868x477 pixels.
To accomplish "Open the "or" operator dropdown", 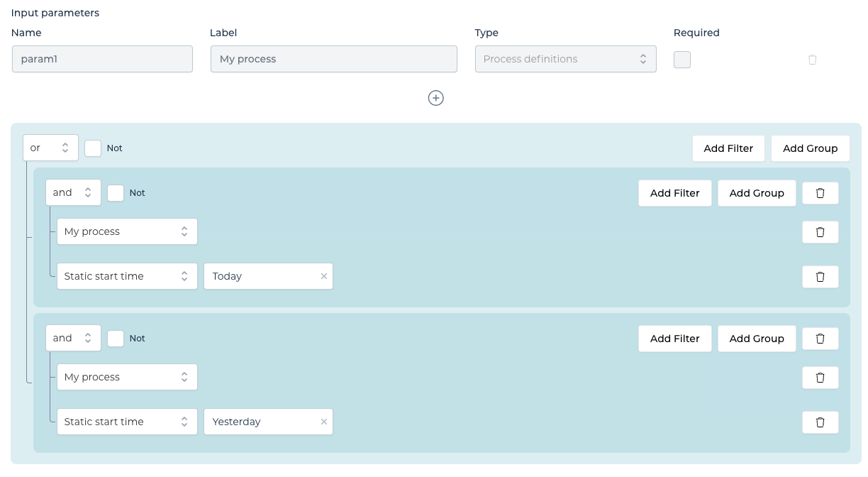I will coord(50,148).
